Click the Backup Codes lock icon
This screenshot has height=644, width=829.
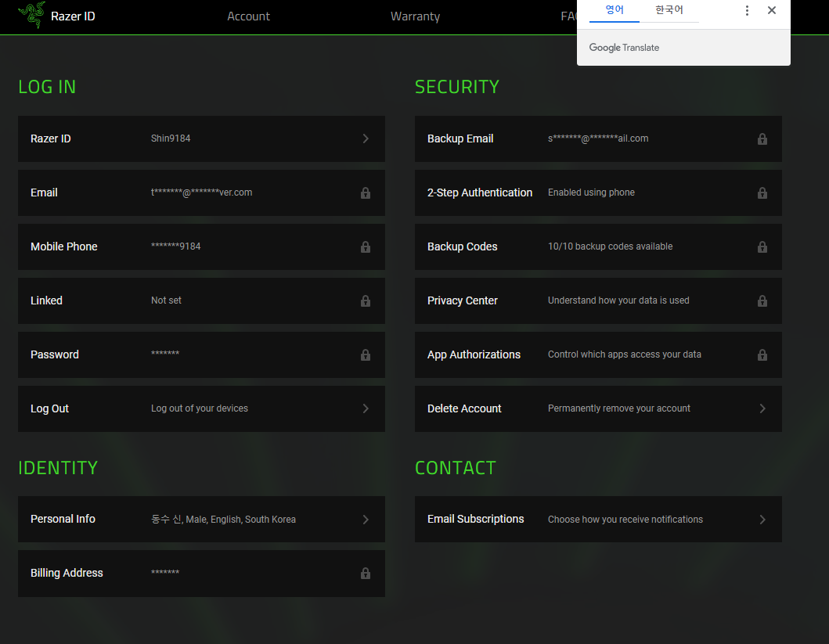[762, 246]
